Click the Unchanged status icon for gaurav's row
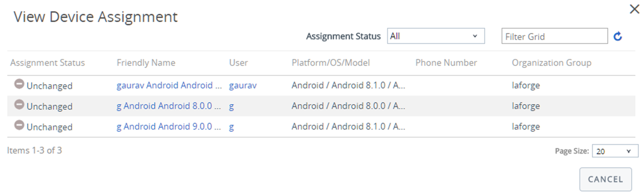This screenshot has height=194, width=644. click(x=19, y=84)
